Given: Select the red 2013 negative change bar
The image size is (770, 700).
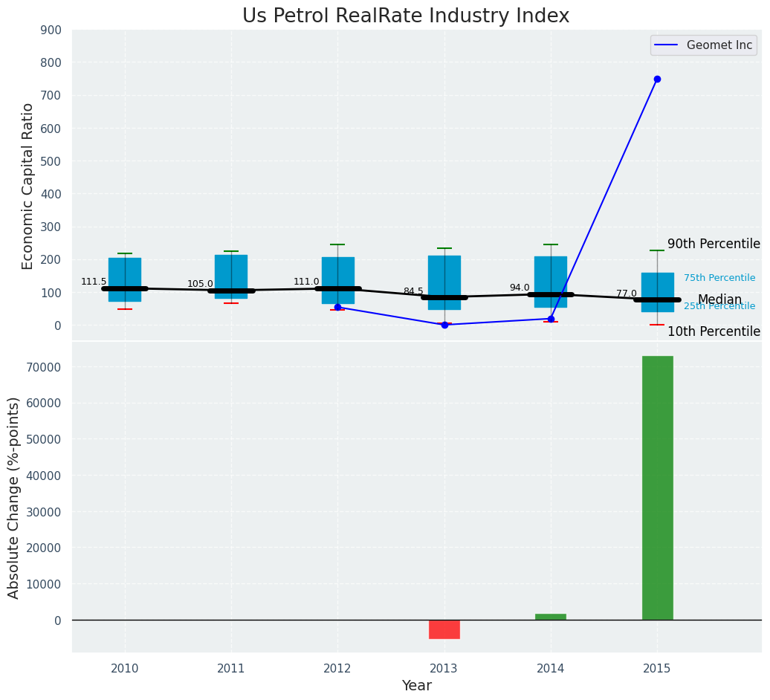Looking at the screenshot, I should point(444,629).
